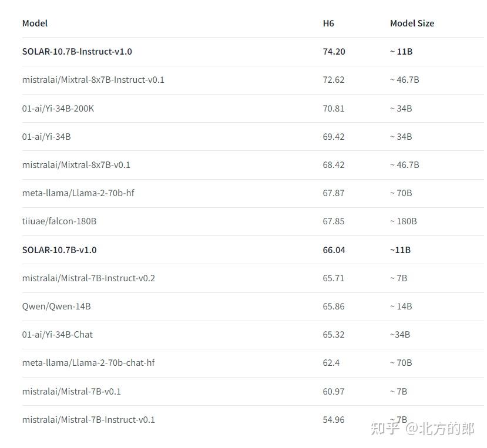Click the 01-ai/Yi-34B model name
This screenshot has width=487, height=448.
click(x=46, y=137)
